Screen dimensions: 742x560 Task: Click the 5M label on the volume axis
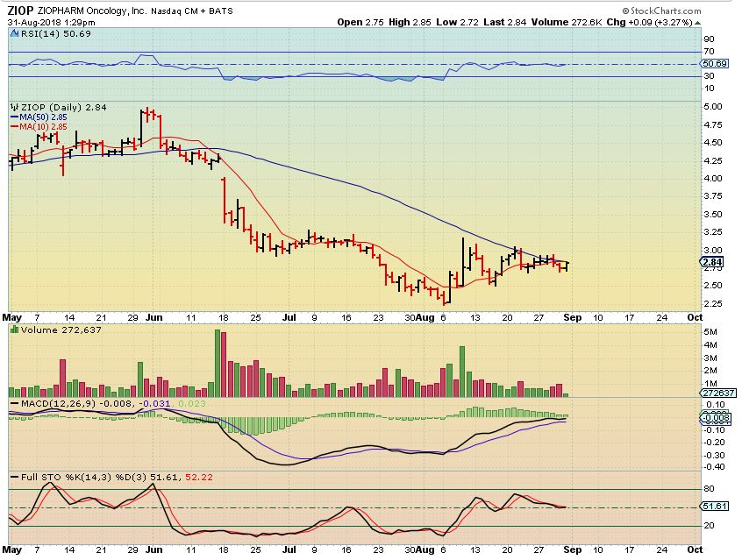click(710, 332)
